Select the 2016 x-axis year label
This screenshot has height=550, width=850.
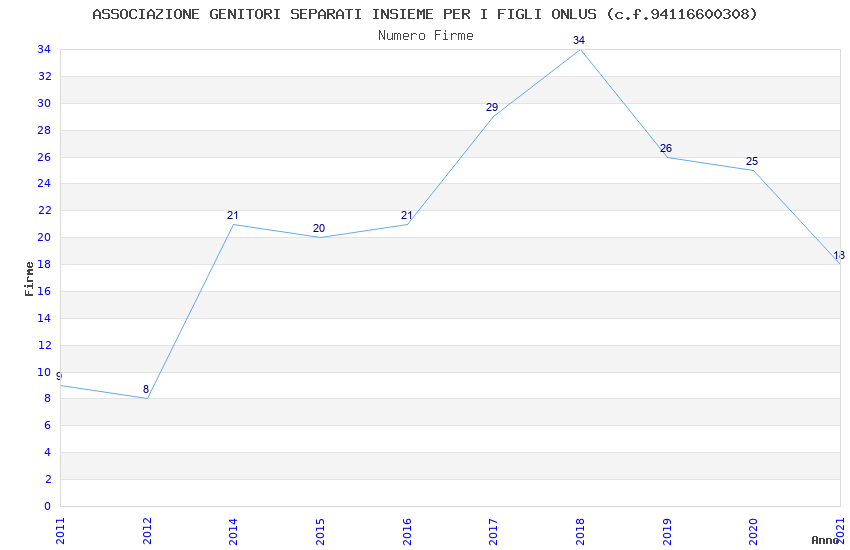coord(407,531)
